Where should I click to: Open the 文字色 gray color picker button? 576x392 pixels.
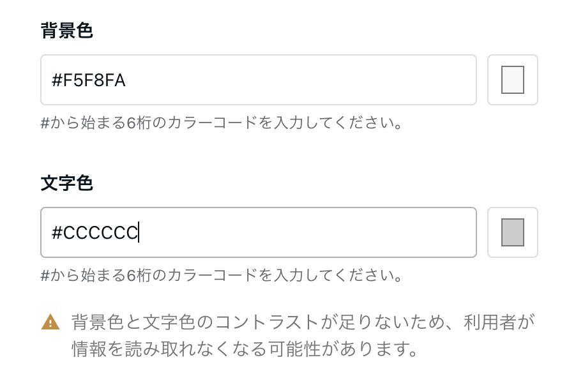click(512, 232)
